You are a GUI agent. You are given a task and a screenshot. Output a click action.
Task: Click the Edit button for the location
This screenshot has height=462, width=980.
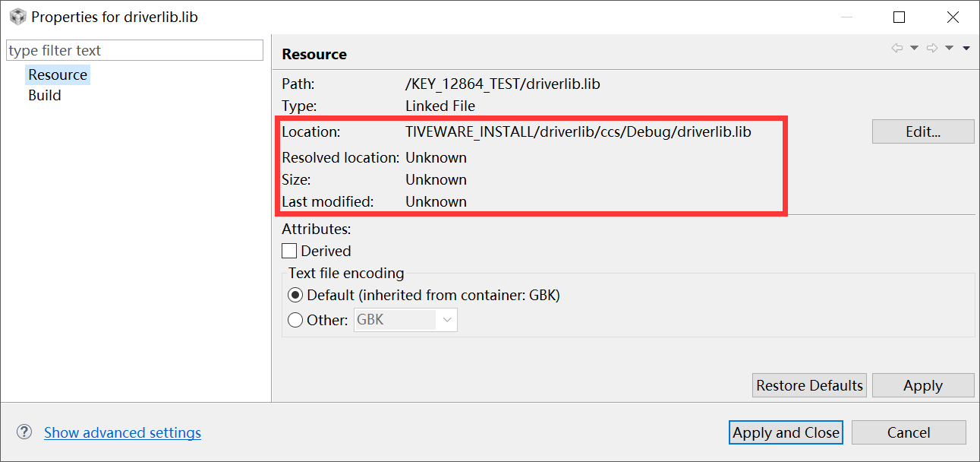(x=922, y=131)
